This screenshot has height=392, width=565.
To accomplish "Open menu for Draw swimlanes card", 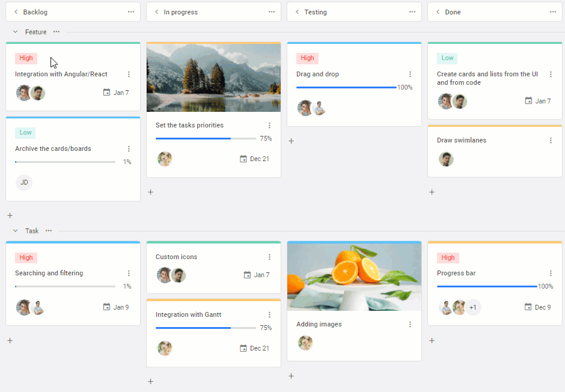I will (551, 141).
